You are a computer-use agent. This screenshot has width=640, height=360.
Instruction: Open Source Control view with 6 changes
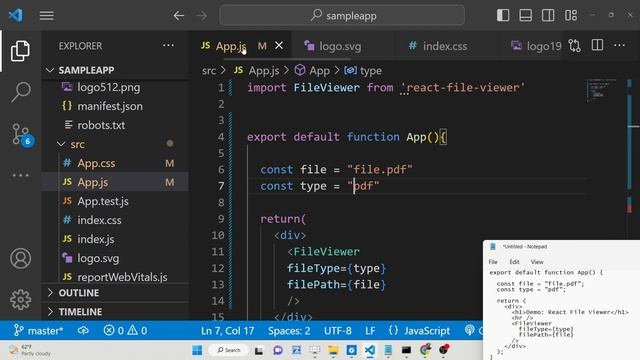pyautogui.click(x=21, y=134)
